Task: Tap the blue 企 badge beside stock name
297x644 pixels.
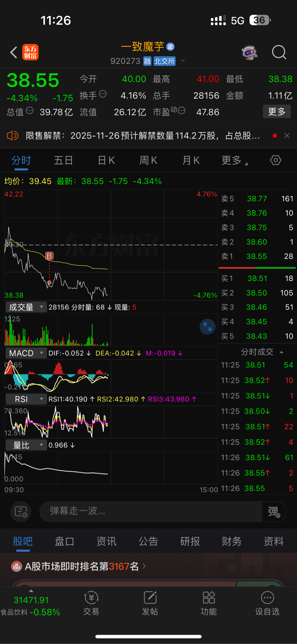Action: 170,47
